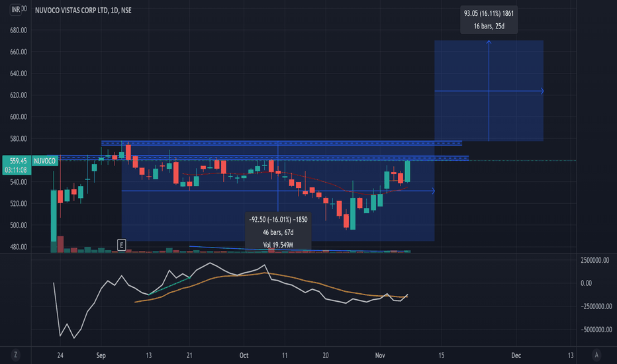The image size is (617, 364).
Task: Click the -2500000.00 indicator axis value
Action: [596, 306]
